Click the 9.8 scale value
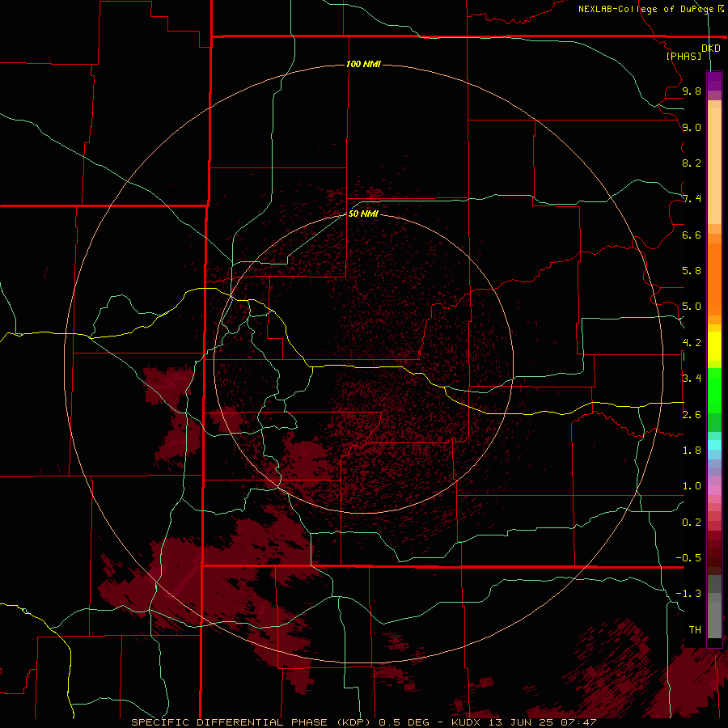The image size is (728, 728). click(x=692, y=91)
